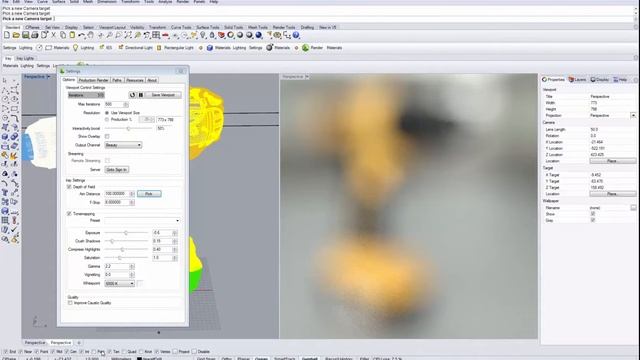Click the F-Stop input field
640x360 pixels.
(117, 202)
